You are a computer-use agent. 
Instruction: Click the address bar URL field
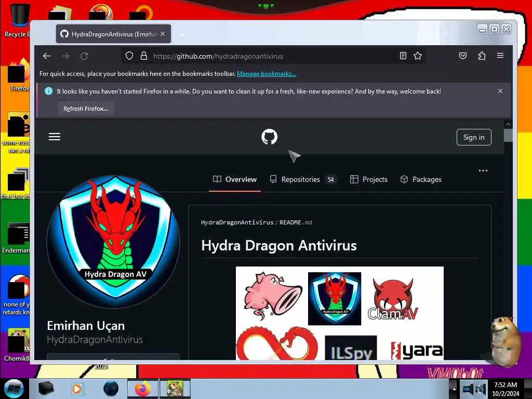click(x=273, y=56)
